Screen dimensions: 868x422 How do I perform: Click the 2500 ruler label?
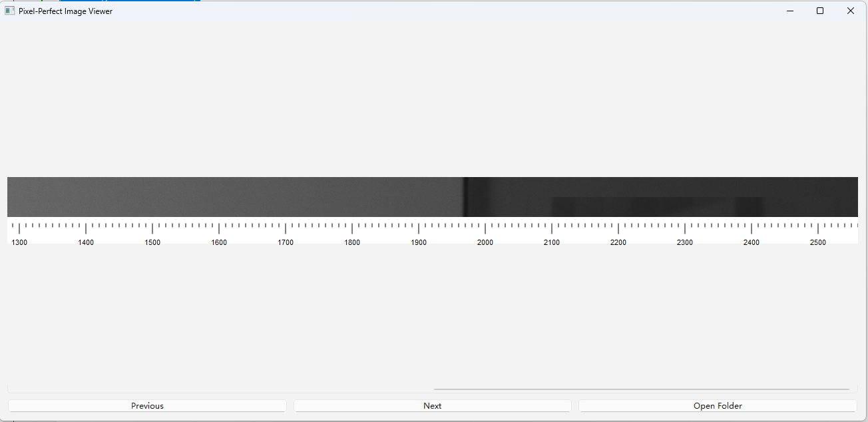(x=818, y=242)
